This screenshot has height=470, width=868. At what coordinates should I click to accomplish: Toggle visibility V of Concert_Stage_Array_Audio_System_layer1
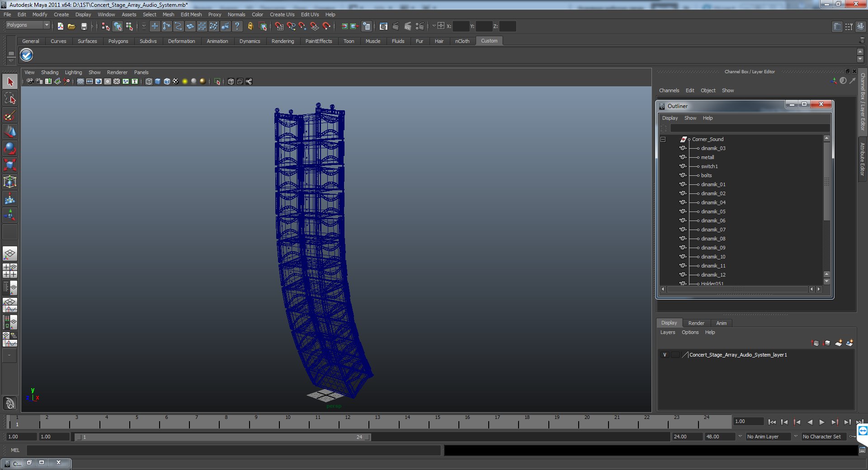pyautogui.click(x=665, y=355)
